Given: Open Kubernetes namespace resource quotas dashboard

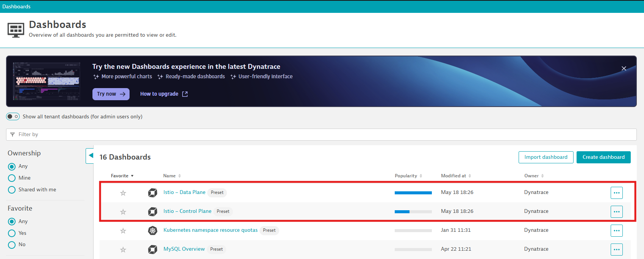Looking at the screenshot, I should pos(211,230).
